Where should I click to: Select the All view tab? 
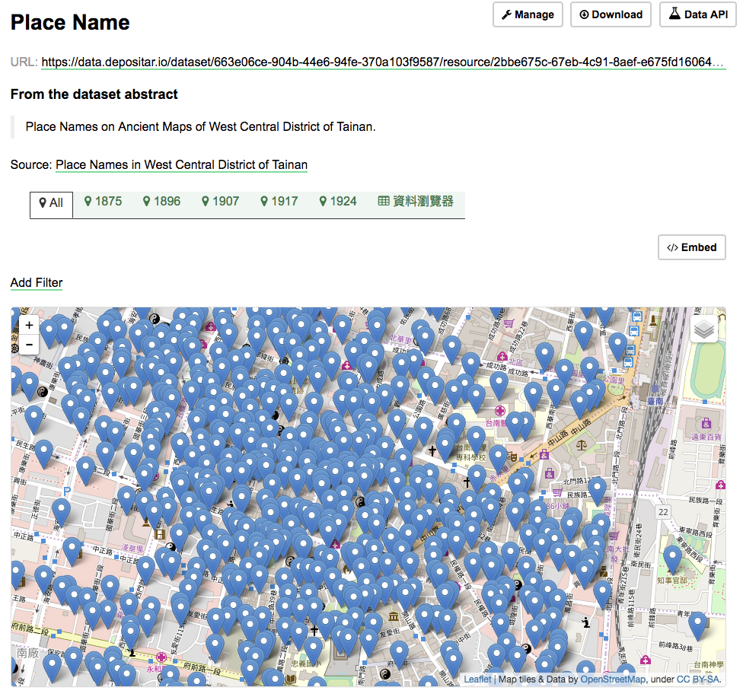tap(51, 203)
